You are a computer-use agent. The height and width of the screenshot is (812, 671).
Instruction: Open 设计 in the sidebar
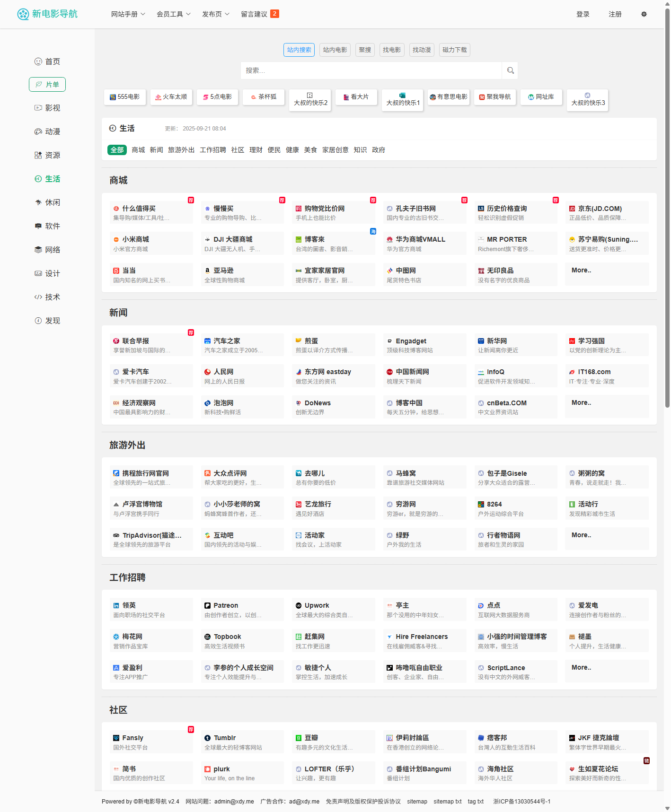47,273
